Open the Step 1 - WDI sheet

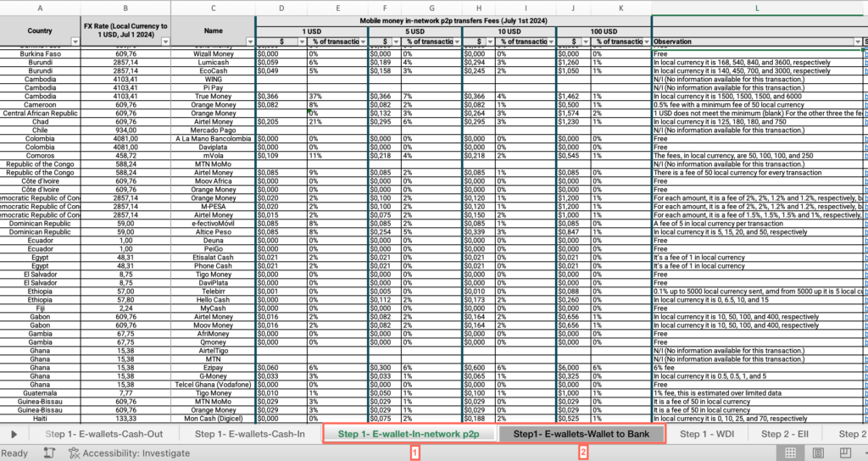tap(707, 435)
